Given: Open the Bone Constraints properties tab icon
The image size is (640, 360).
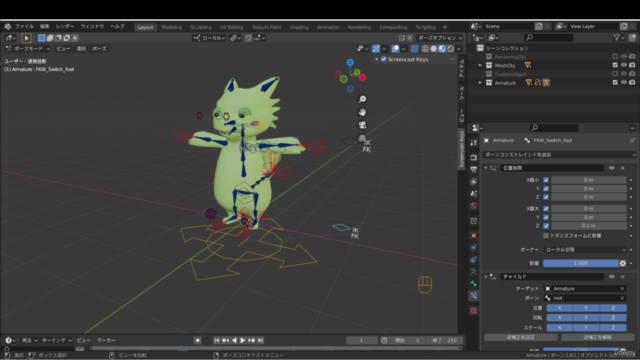Looking at the screenshot, I should [473, 296].
